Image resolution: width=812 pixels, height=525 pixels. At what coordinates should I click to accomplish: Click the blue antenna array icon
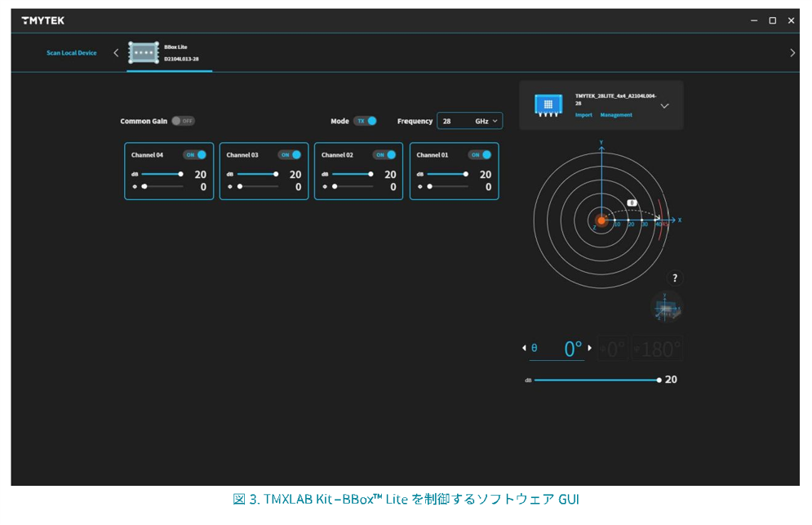tap(548, 105)
